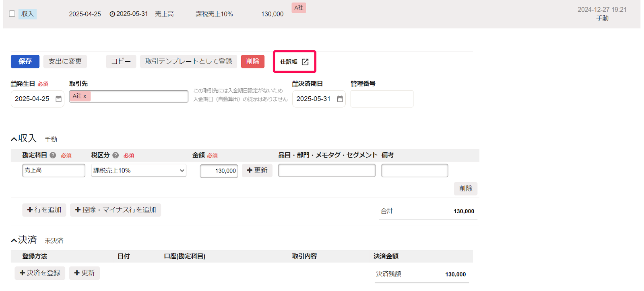Click the 更新 button in the 決済 section
Viewport: 644px width, 291px height.
tap(85, 273)
